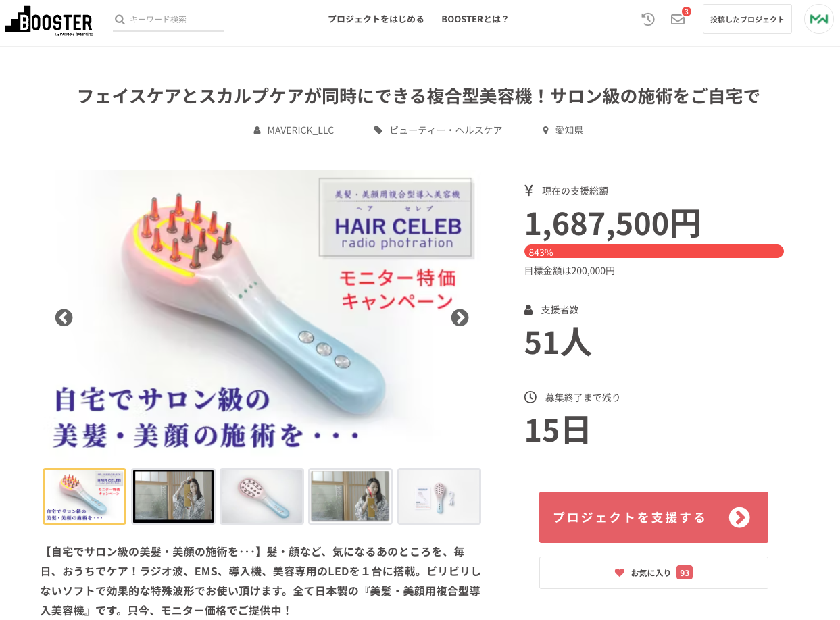840x620 pixels.
Task: Open the user avatar menu
Action: 818,19
